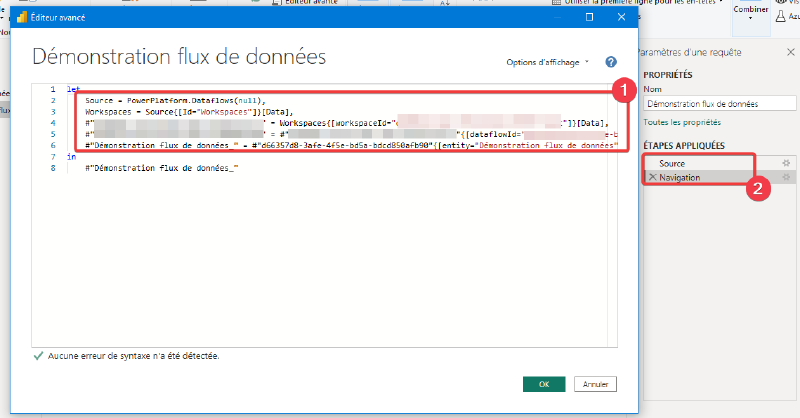The width and height of the screenshot is (800, 418).
Task: Click the Power BI logo icon in title bar
Action: tap(21, 17)
